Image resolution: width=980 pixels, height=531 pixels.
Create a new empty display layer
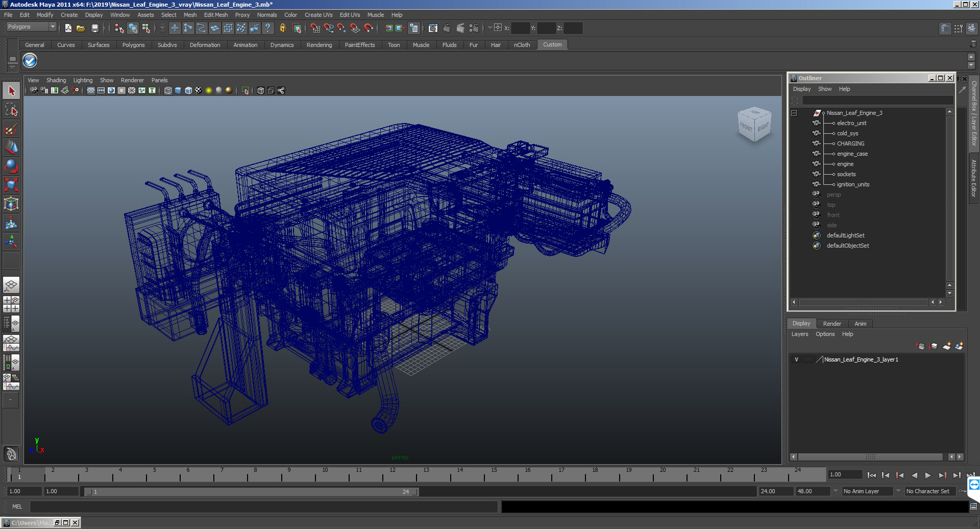[947, 346]
